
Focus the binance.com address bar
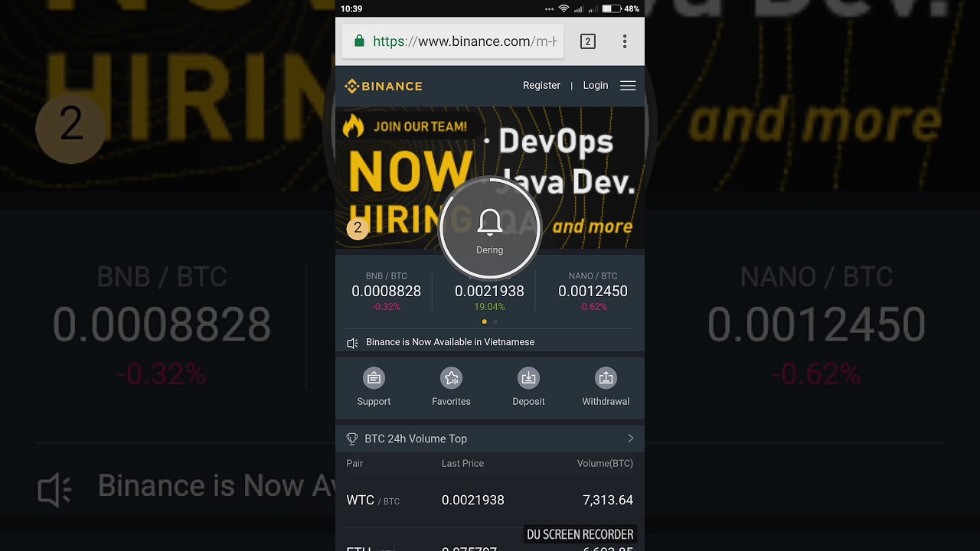453,41
